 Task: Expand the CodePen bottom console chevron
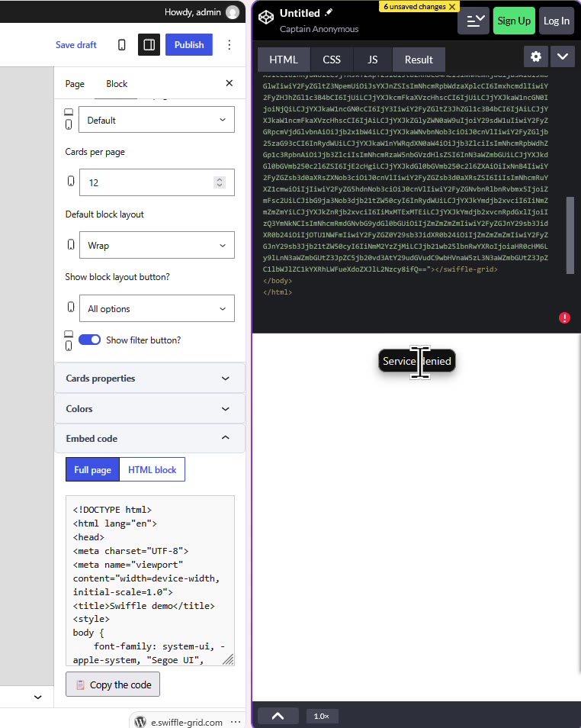(278, 716)
